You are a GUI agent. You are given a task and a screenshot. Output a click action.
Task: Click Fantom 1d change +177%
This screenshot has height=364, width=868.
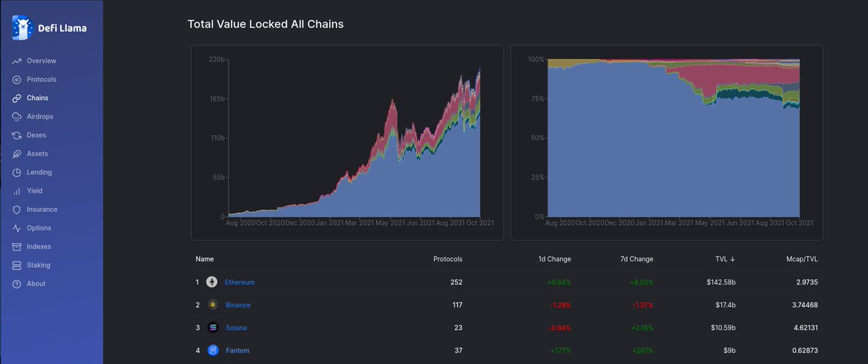tap(559, 350)
